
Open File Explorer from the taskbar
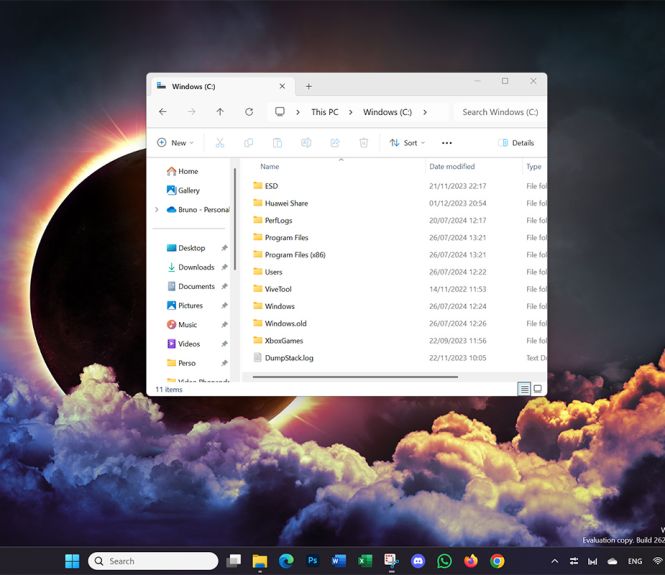tap(260, 561)
